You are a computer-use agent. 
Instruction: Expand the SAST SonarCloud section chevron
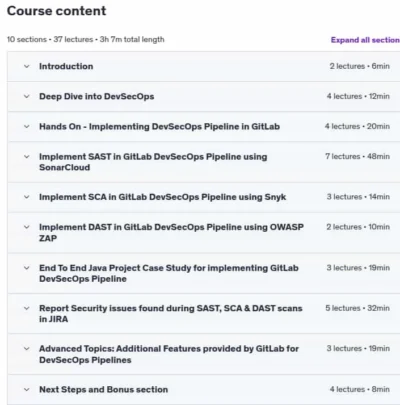click(27, 157)
